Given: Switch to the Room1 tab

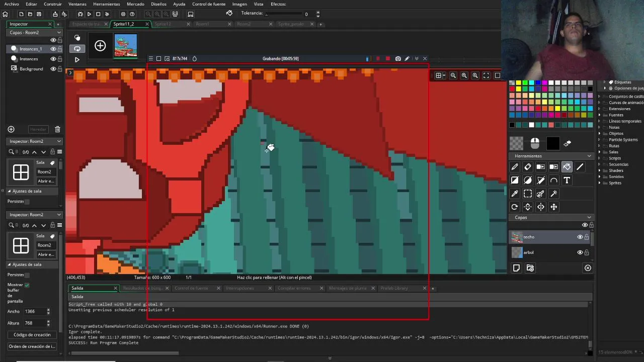Looking at the screenshot, I should pos(202,24).
